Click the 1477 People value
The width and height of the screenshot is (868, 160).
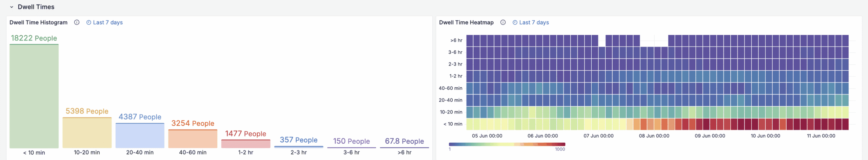coord(245,134)
